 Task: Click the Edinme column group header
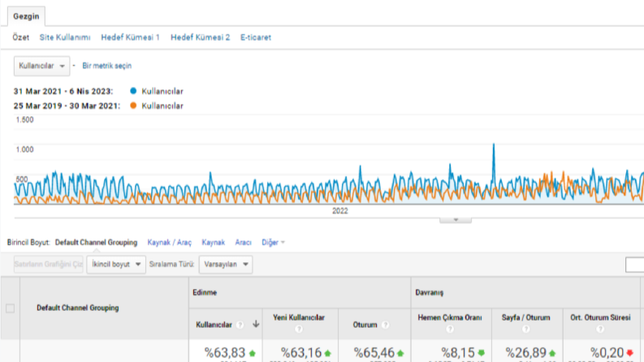pyautogui.click(x=205, y=293)
